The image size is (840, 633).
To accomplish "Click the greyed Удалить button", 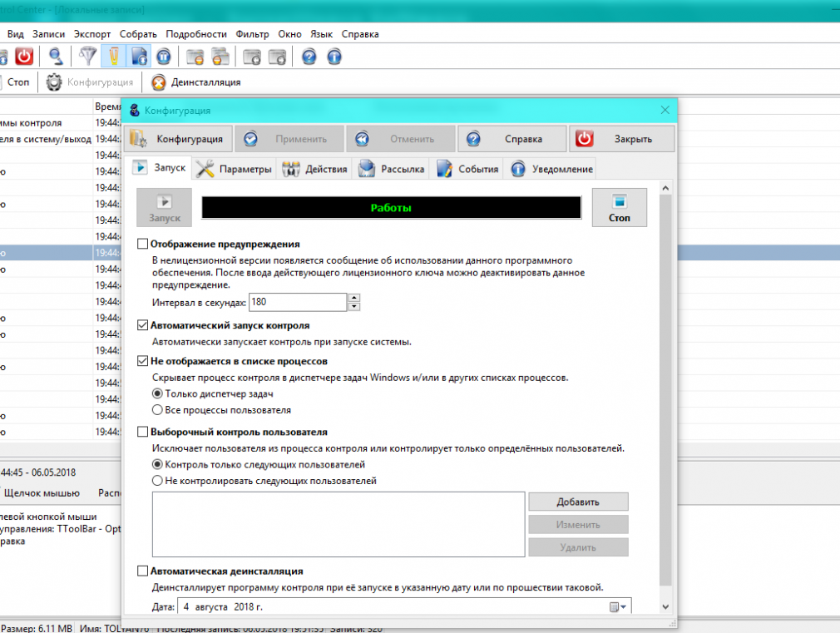I will [x=578, y=547].
